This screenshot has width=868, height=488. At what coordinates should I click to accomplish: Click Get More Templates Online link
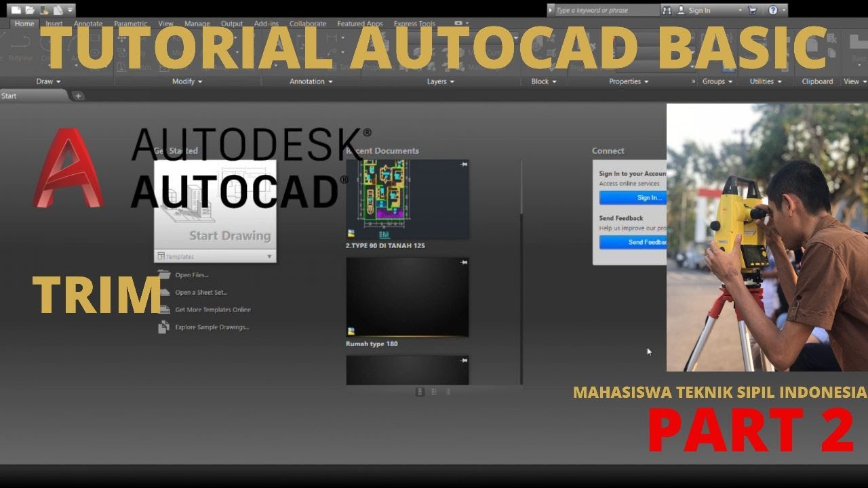pos(213,310)
